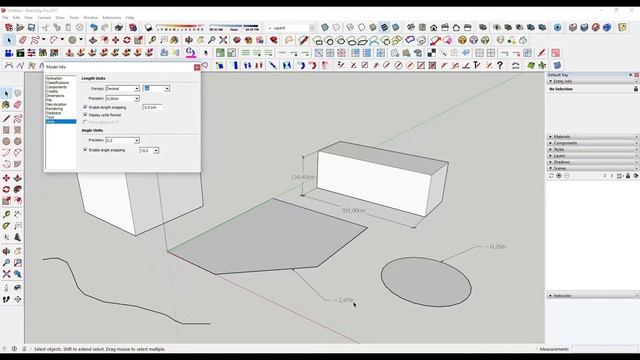Select the Zoom magnifier in left toolbar

[x=6, y=263]
